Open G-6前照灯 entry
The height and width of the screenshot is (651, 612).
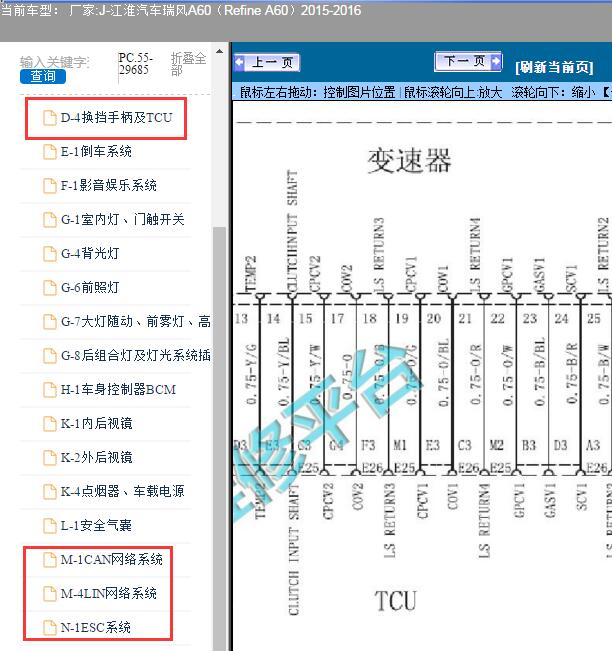(x=90, y=288)
